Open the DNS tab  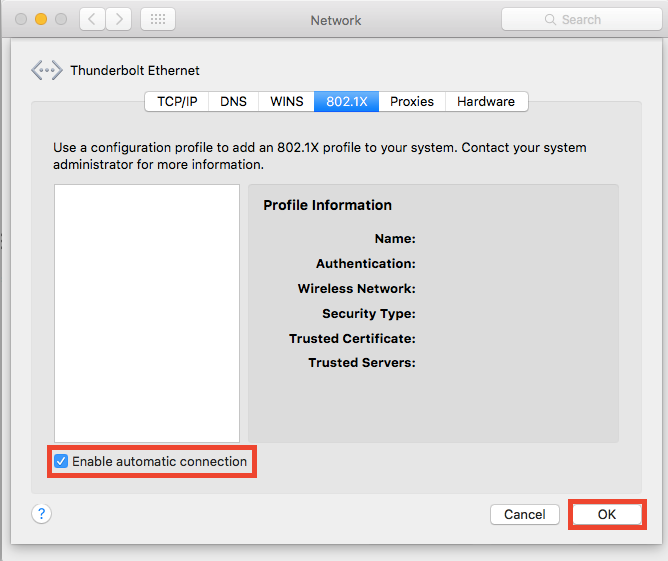tap(233, 101)
